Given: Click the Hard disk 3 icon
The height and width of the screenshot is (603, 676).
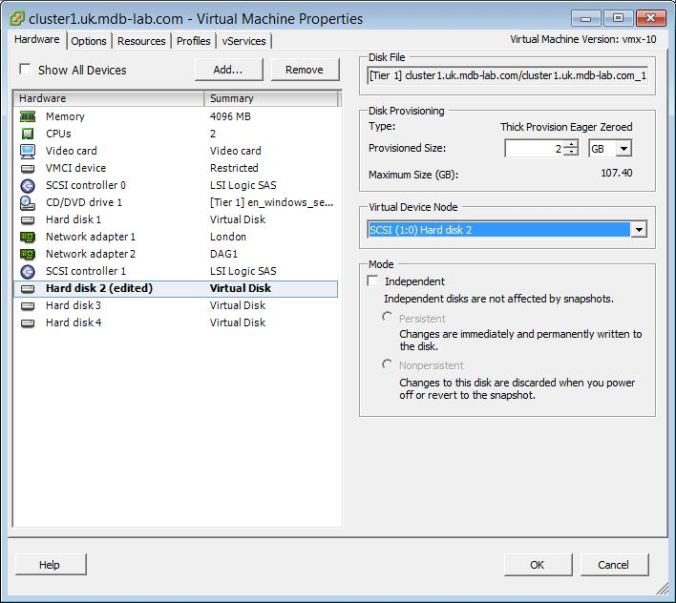Looking at the screenshot, I should pos(27,305).
